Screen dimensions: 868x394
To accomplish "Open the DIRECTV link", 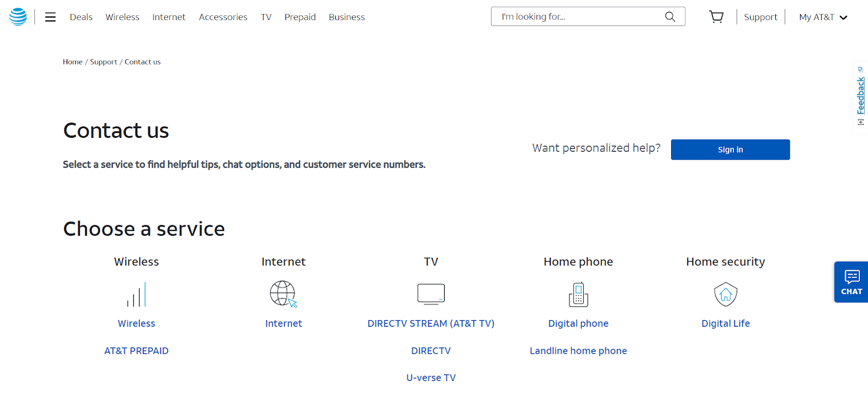I will click(431, 351).
